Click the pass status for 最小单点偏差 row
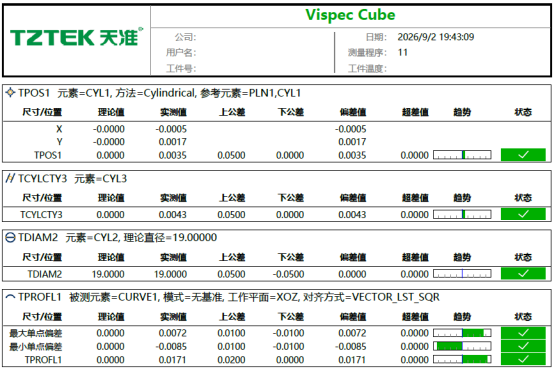Viewport: 554px width, 369px height. 523,346
